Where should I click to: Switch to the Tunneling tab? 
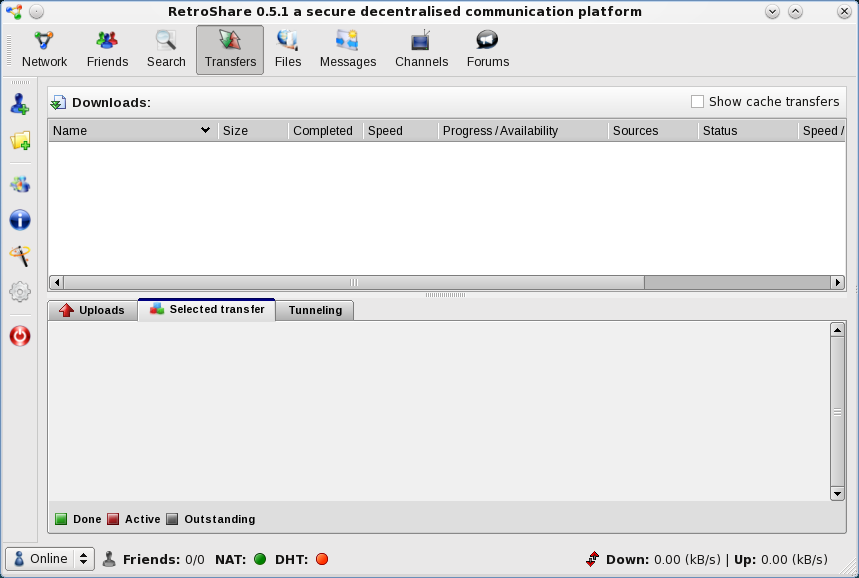(x=315, y=310)
